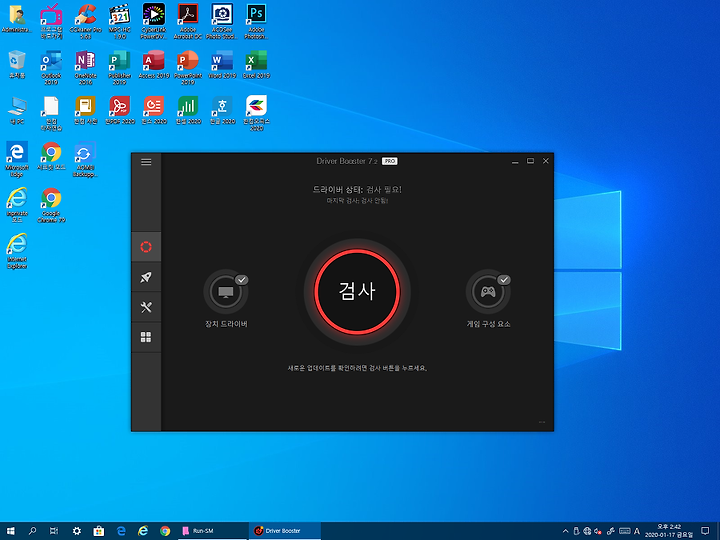Click the big red 검사 scan button

pyautogui.click(x=357, y=292)
